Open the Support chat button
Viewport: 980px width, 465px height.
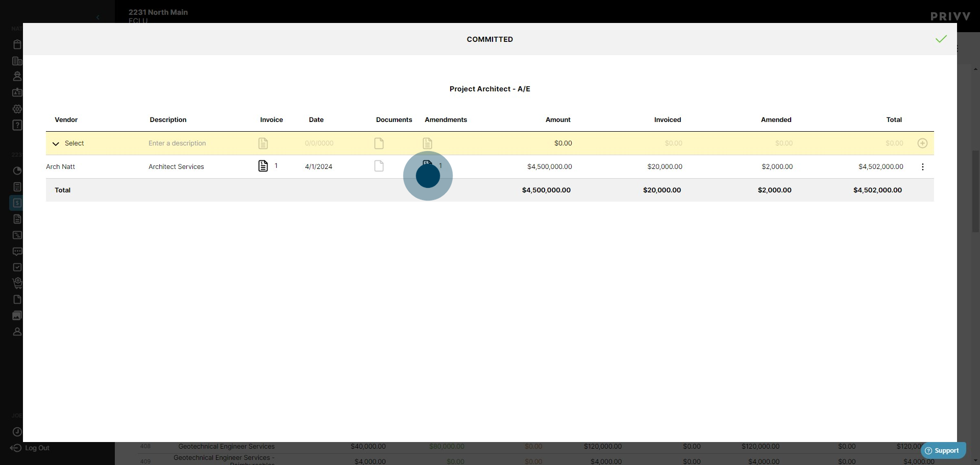[943, 451]
